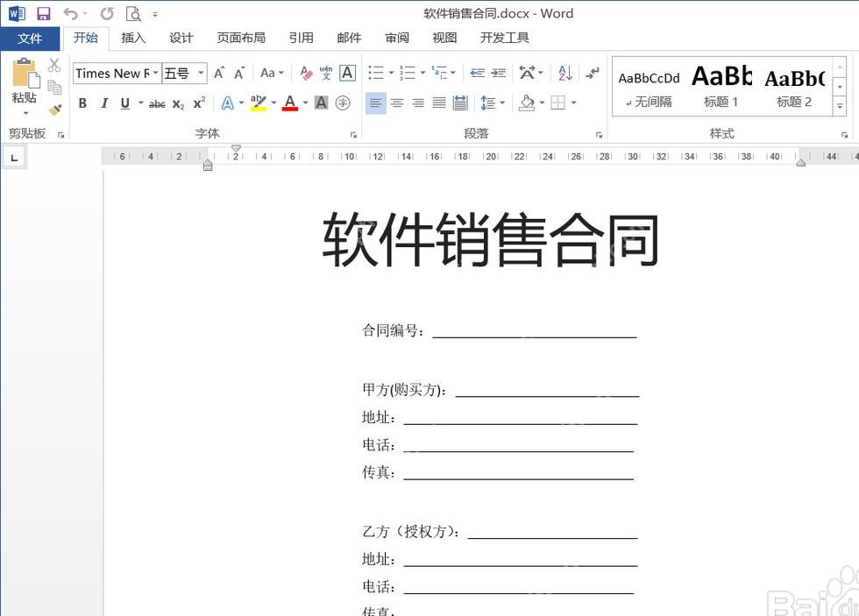Viewport: 859px width, 616px height.
Task: Apply subscript formatting
Action: pos(178,103)
